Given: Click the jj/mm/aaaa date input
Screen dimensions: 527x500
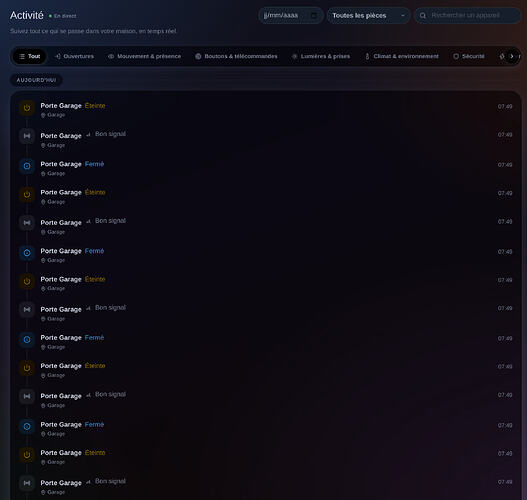Looking at the screenshot, I should [x=291, y=15].
